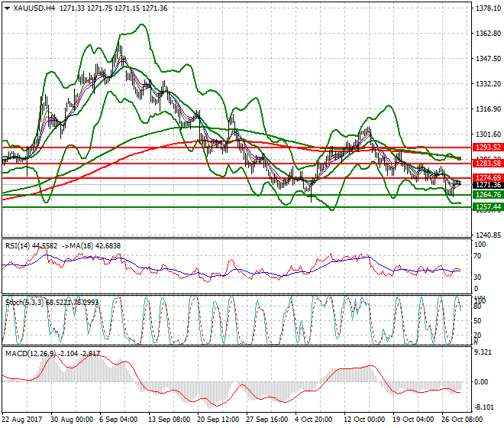This screenshot has height=428, width=504.
Task: Click the 1271.36 current price label
Action: click(x=488, y=185)
